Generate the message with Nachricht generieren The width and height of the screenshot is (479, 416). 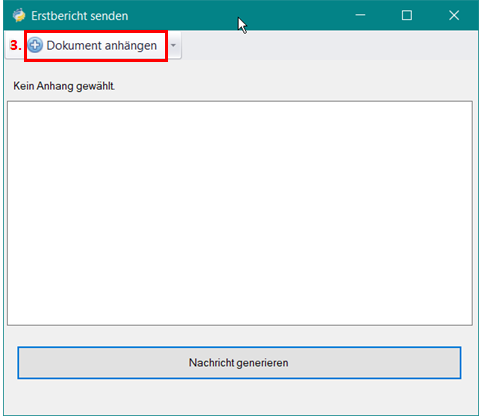239,363
